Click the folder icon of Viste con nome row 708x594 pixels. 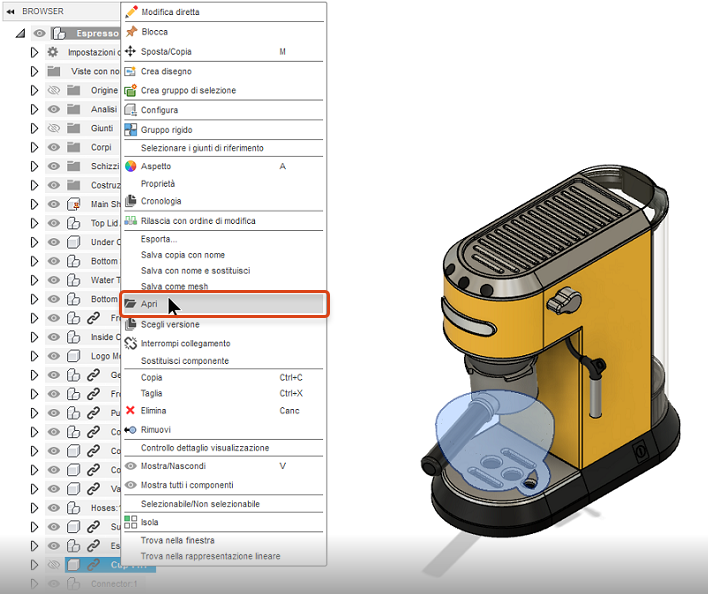coord(54,71)
